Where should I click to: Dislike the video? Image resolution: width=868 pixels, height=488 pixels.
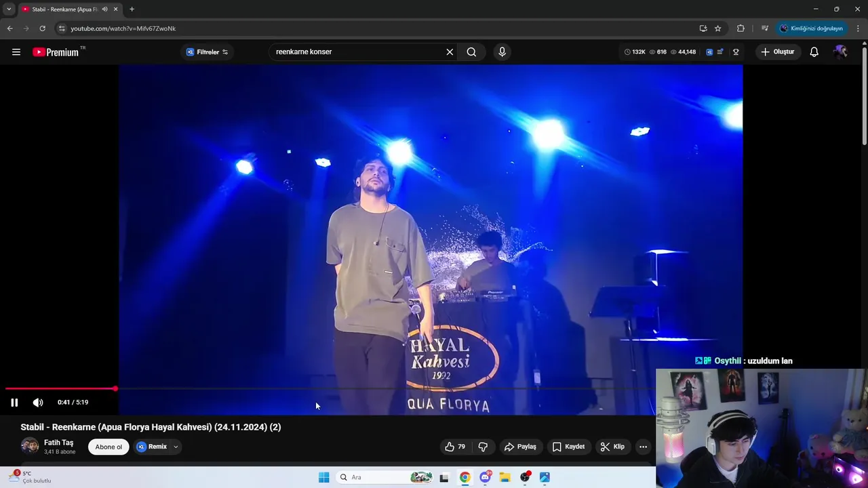pyautogui.click(x=484, y=447)
